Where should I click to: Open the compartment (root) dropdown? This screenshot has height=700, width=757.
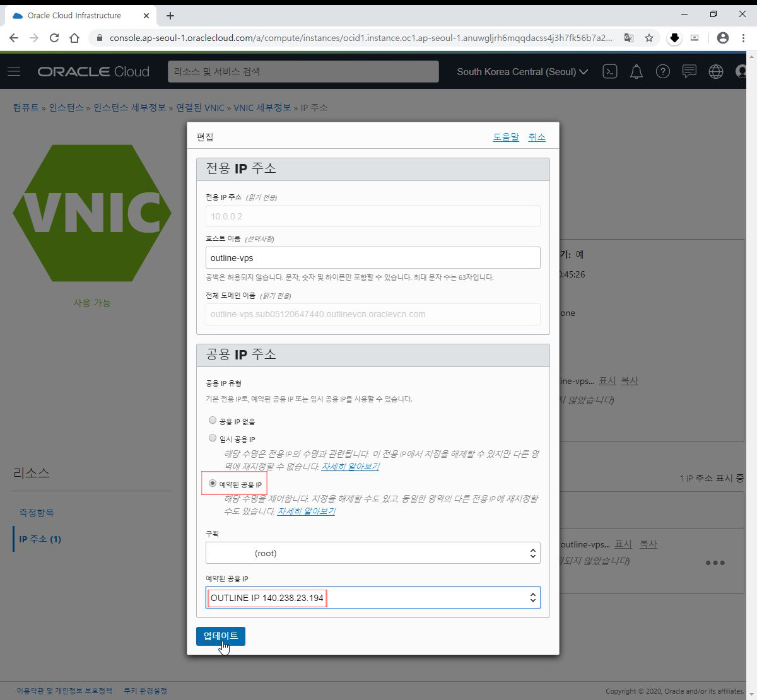(x=373, y=553)
